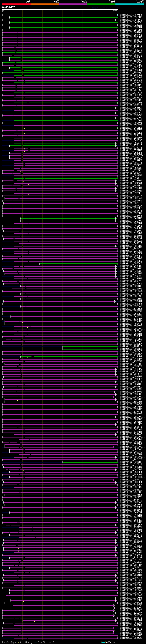
Task: Open hit UniRef100_B1XK16
Action: pos(131,93)
